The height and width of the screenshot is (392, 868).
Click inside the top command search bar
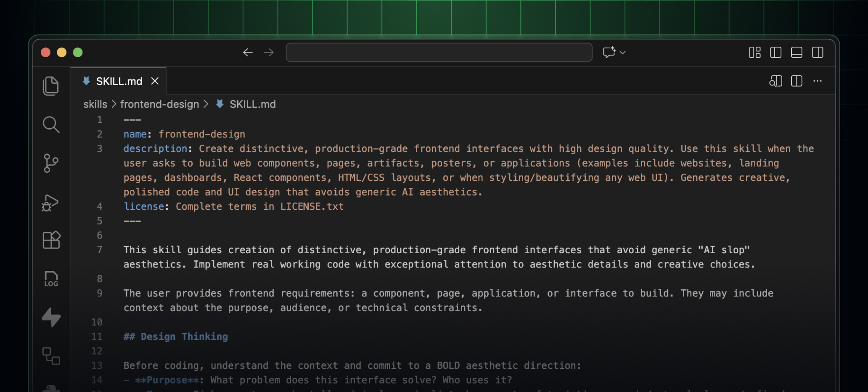[439, 52]
